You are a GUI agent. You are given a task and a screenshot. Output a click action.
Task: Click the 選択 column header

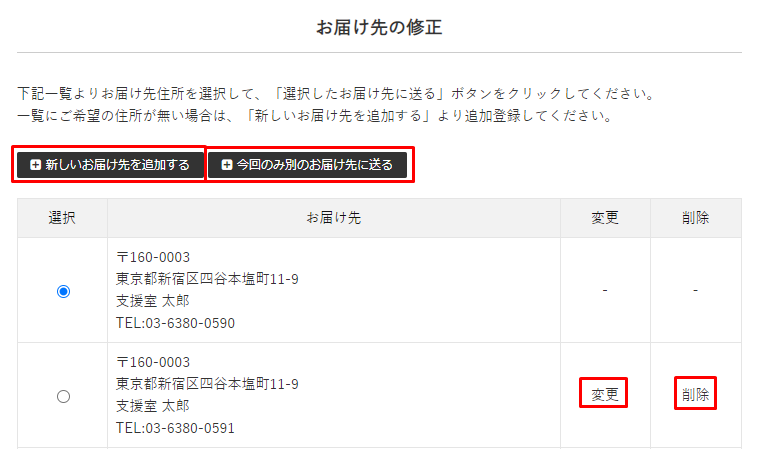[x=62, y=218]
